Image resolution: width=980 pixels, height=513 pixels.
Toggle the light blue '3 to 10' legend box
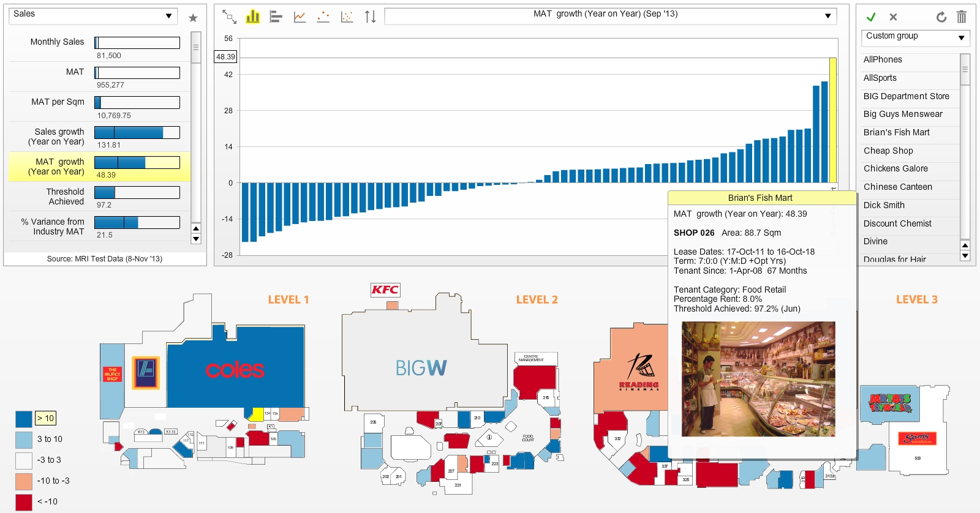pyautogui.click(x=24, y=440)
